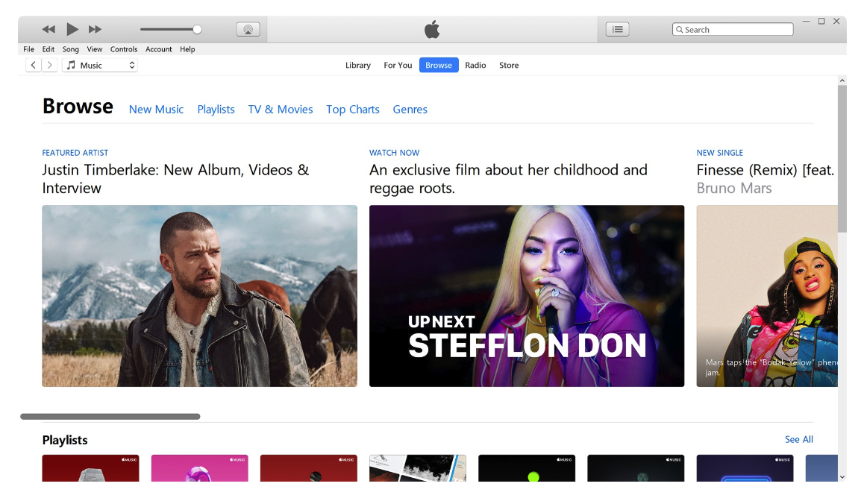Open the pink playlist thumbnail

[200, 468]
